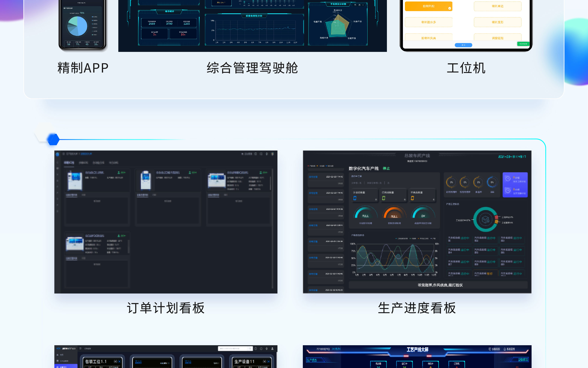This screenshot has width=588, height=368.
Task: Click the home icon beside 系统管理
Action: pos(504,349)
